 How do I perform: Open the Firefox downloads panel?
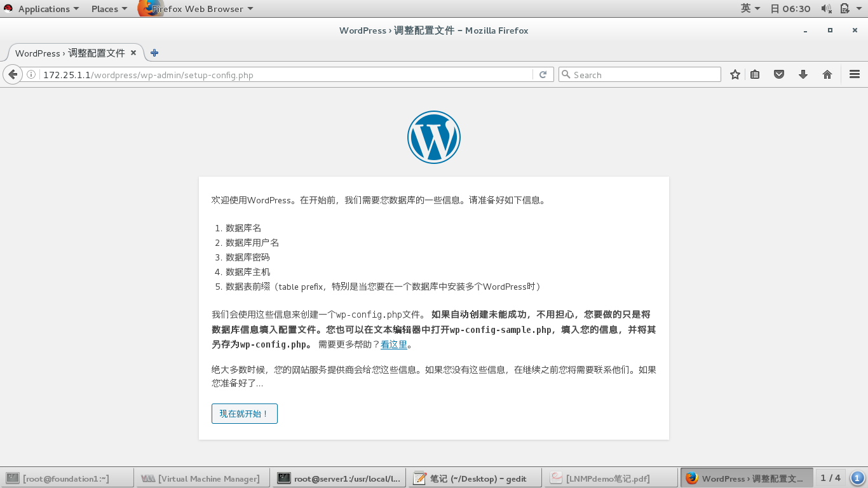[803, 74]
